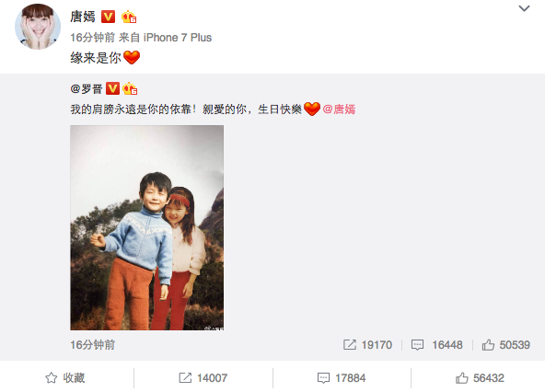
Task: Open the post options chevron menu
Action: [x=524, y=8]
